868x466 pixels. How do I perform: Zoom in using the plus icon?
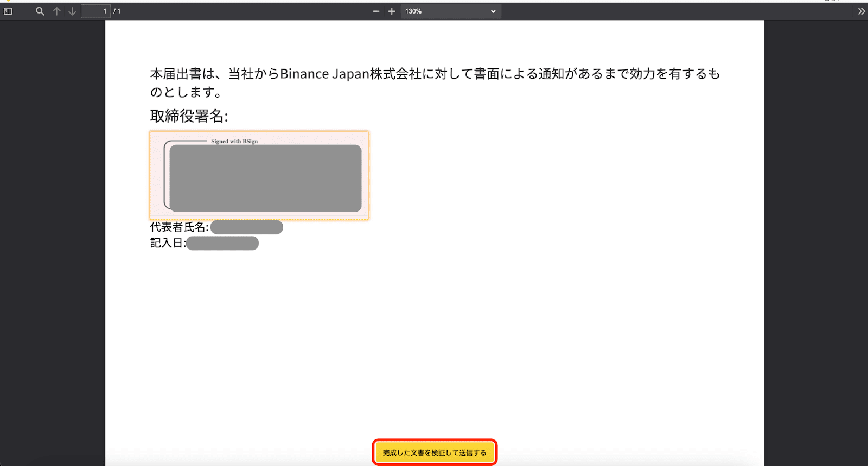coord(392,11)
